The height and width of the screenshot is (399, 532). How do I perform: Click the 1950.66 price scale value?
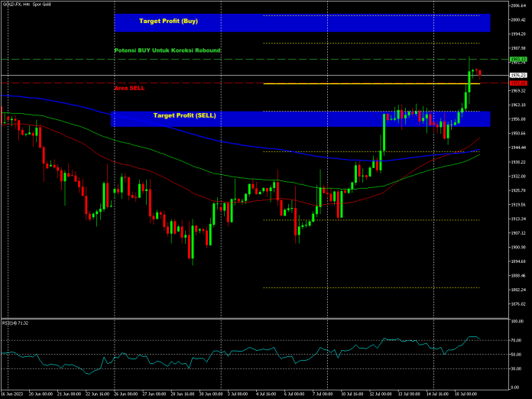518,133
